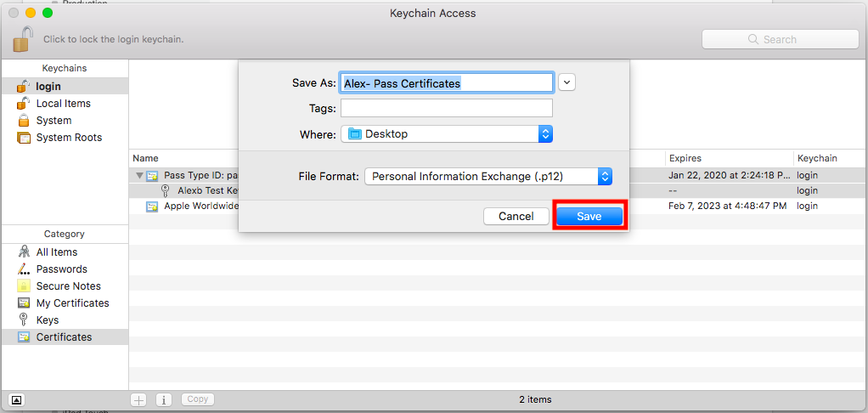The height and width of the screenshot is (413, 868).
Task: Click the Desktop folder icon in Where
Action: point(354,134)
